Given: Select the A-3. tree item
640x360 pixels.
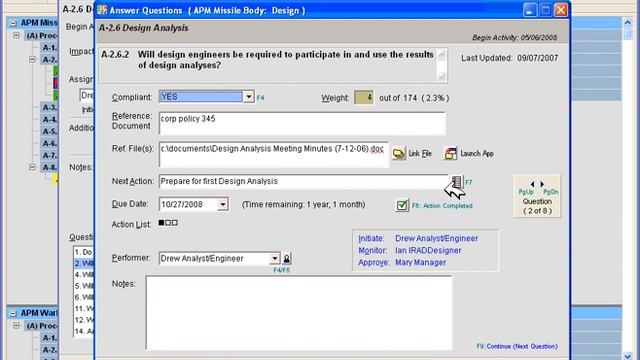Looking at the screenshot, I should 50,108.
